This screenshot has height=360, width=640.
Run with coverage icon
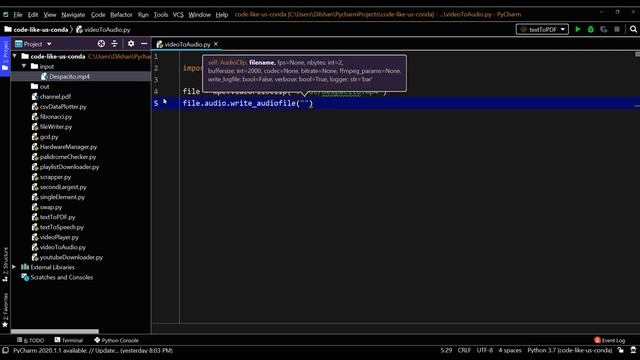pos(604,29)
